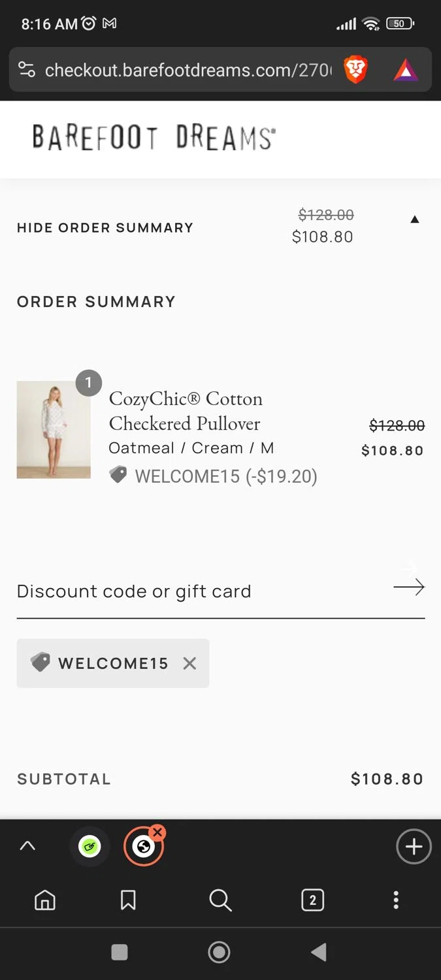Image resolution: width=441 pixels, height=980 pixels.
Task: Add a new tab with plus button
Action: pos(414,847)
